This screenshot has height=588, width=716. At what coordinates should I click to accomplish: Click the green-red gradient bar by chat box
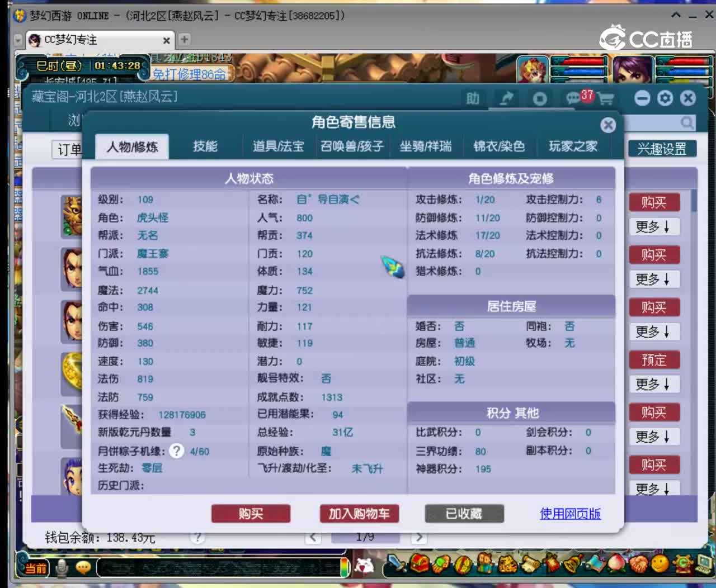point(345,568)
